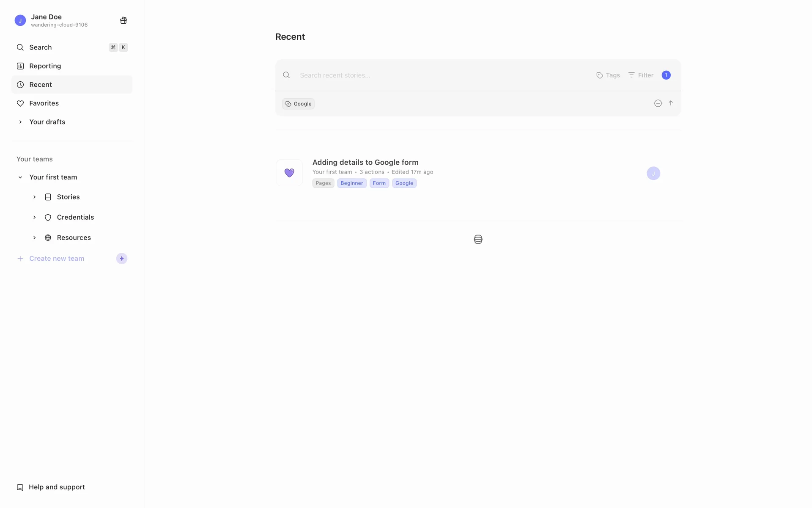The height and width of the screenshot is (508, 812).
Task: Click the J collaborator avatar on story row
Action: (653, 173)
